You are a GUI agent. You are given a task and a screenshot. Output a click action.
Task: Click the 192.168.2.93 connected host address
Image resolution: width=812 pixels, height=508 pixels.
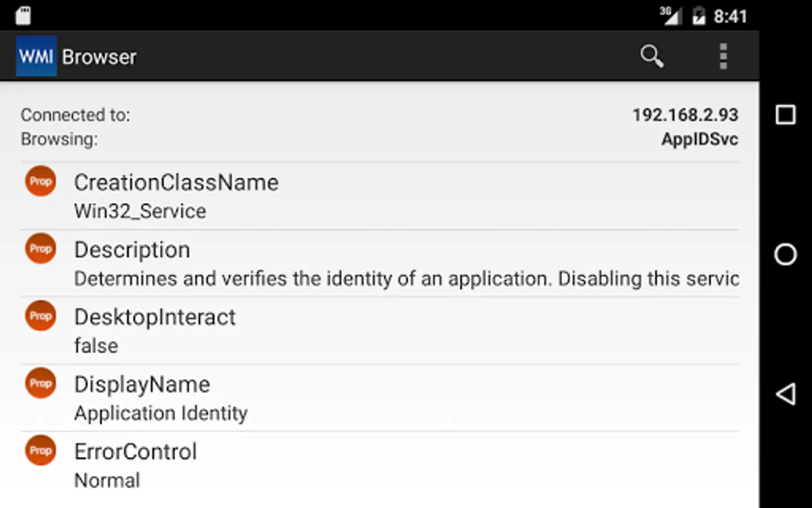(x=685, y=115)
